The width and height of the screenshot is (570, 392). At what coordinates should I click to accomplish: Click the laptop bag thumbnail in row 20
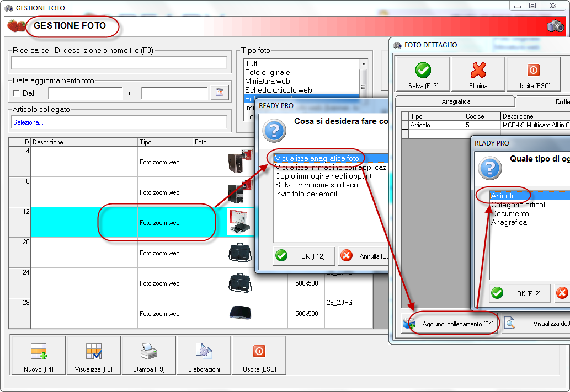point(240,252)
